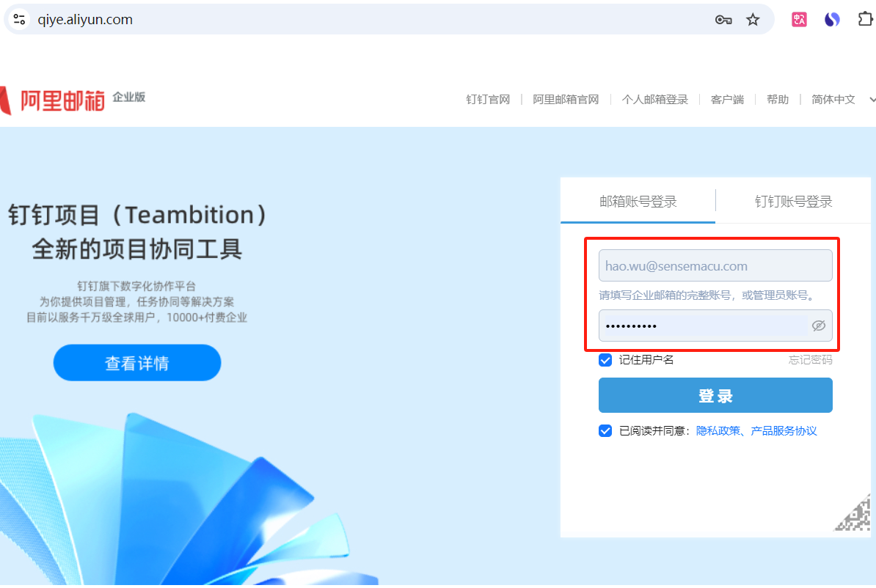
Task: Click the Alibaba Mail red logo
Action: click(53, 100)
